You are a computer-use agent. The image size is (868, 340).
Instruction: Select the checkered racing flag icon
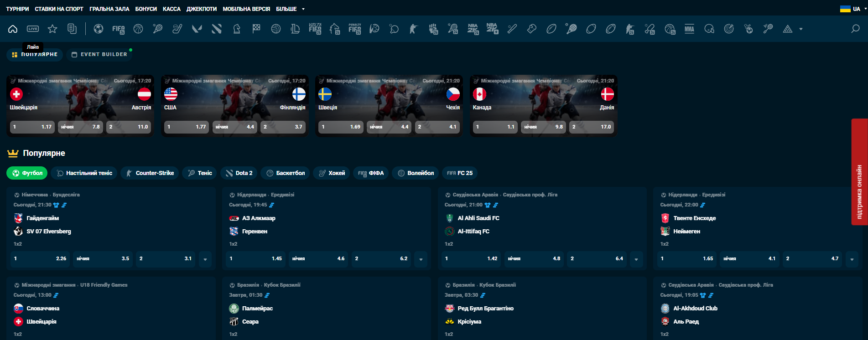pos(256,29)
